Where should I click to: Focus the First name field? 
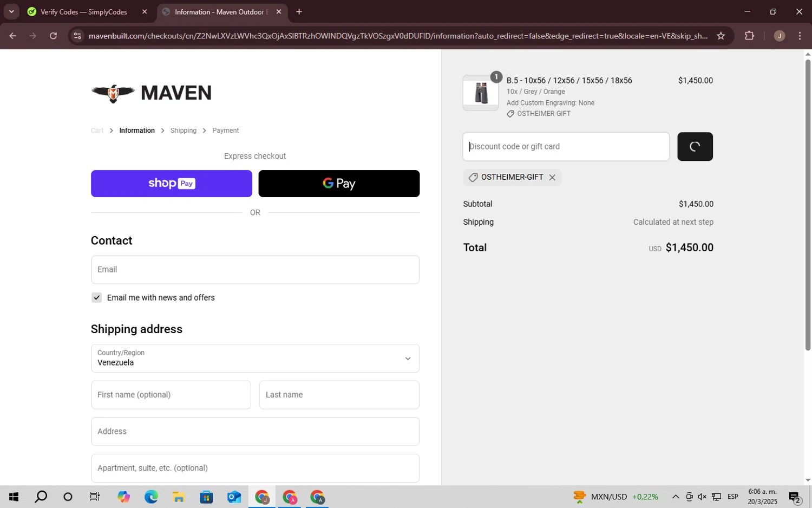pyautogui.click(x=171, y=395)
